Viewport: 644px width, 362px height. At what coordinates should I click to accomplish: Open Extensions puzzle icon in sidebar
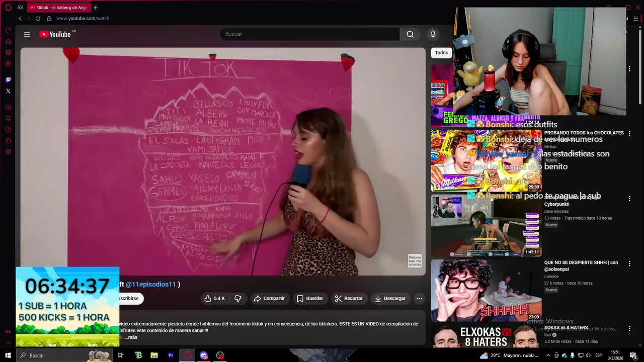point(8,141)
